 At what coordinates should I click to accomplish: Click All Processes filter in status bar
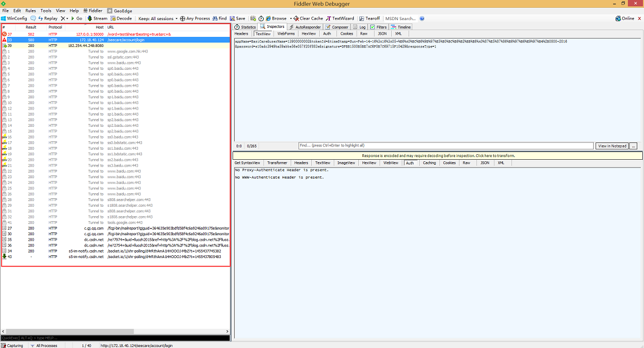point(44,346)
